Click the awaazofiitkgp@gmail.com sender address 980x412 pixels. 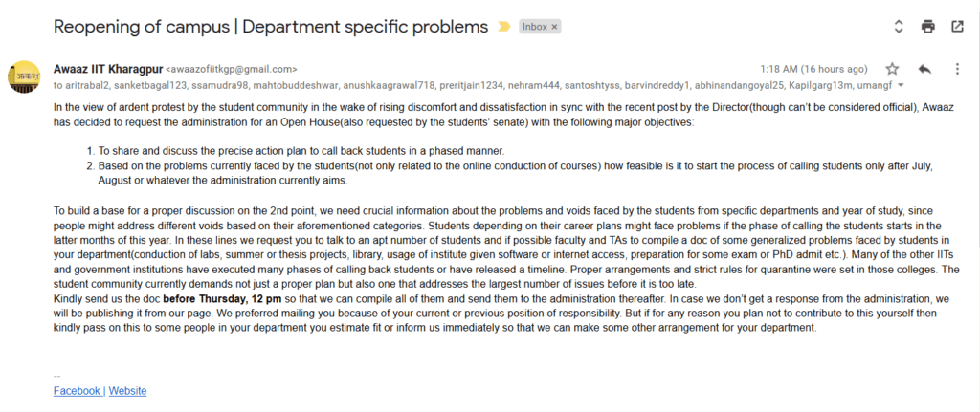pyautogui.click(x=232, y=69)
